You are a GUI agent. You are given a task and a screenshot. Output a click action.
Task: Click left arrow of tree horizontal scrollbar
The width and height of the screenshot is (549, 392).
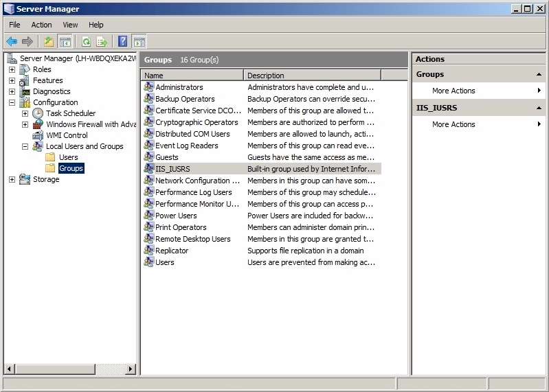[9, 369]
